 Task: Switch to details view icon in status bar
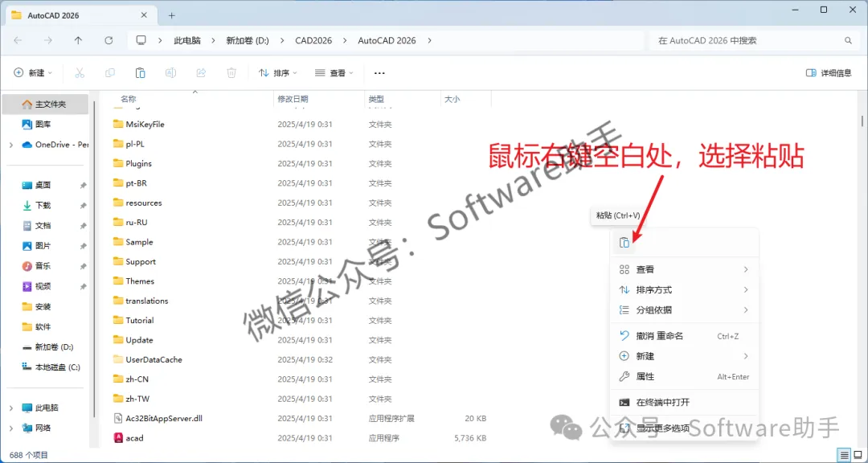[x=844, y=455]
